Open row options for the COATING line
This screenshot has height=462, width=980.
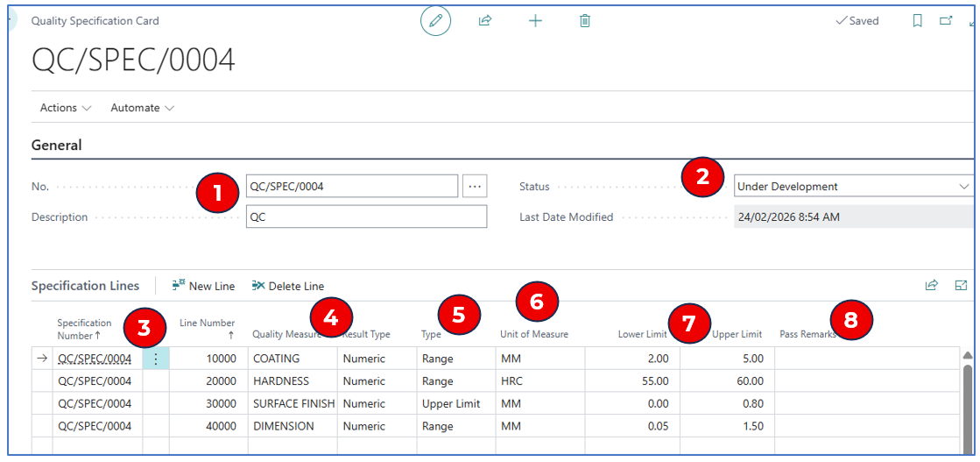[156, 359]
